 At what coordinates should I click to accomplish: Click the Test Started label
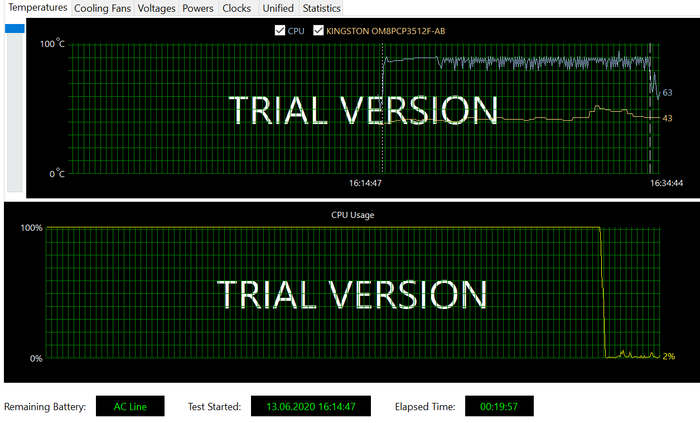tap(214, 406)
